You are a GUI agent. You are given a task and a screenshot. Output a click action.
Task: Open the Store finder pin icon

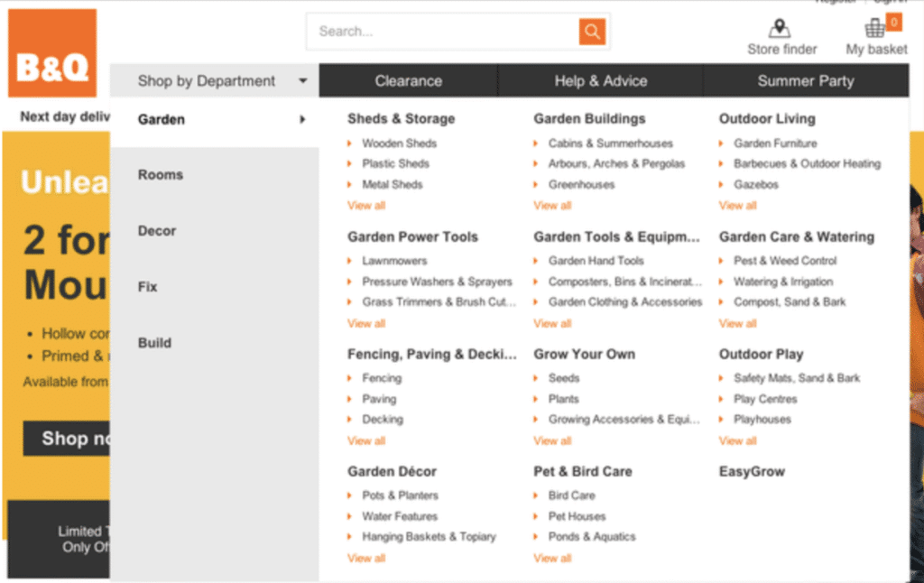click(781, 28)
